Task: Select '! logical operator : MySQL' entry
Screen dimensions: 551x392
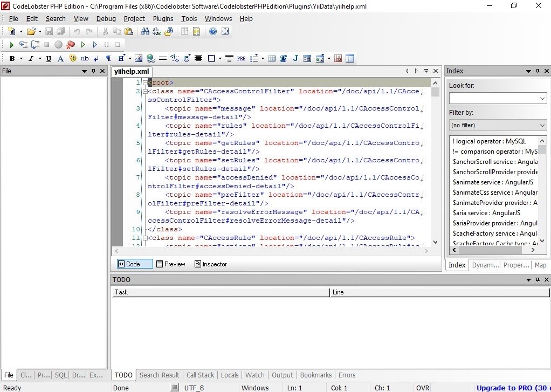Action: (489, 141)
